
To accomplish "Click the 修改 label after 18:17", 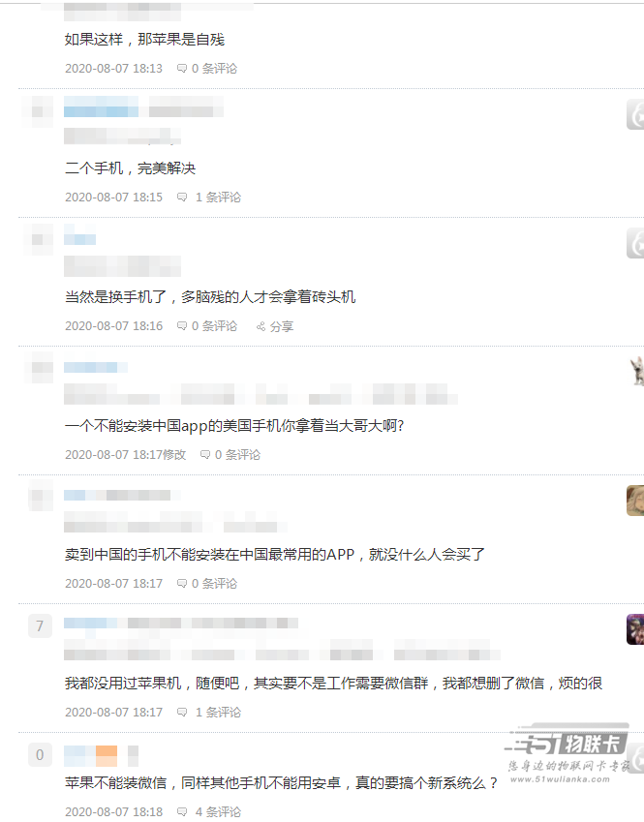I will (x=174, y=454).
